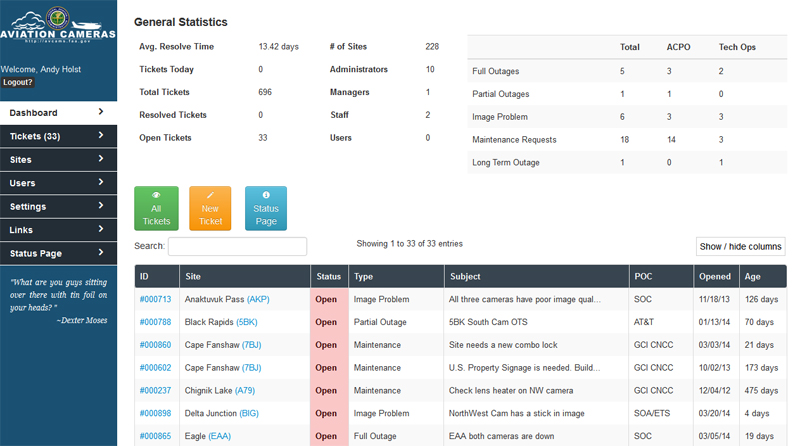800x446 pixels.
Task: Open All Tickets with the eye icon
Action: coord(156,208)
